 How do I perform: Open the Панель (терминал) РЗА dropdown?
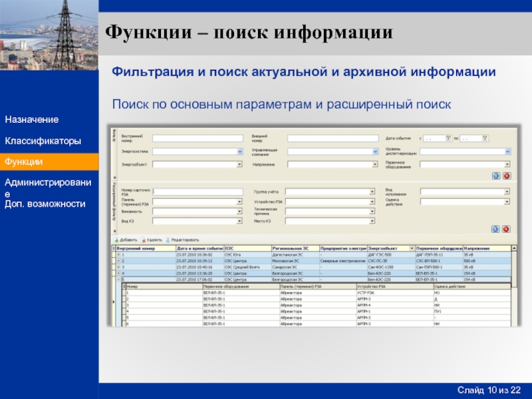pos(239,202)
